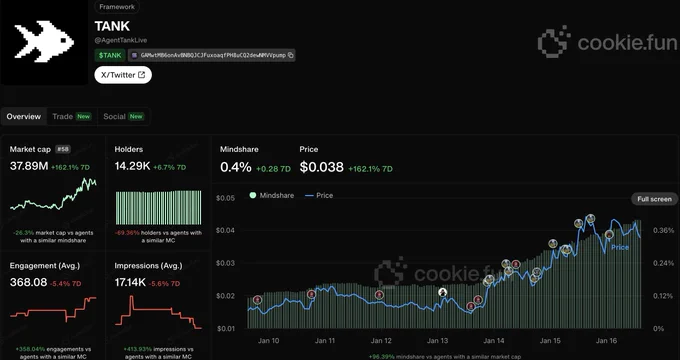Click the avatar marker at the highest price peak
This screenshot has width=680, height=360.
click(591, 219)
